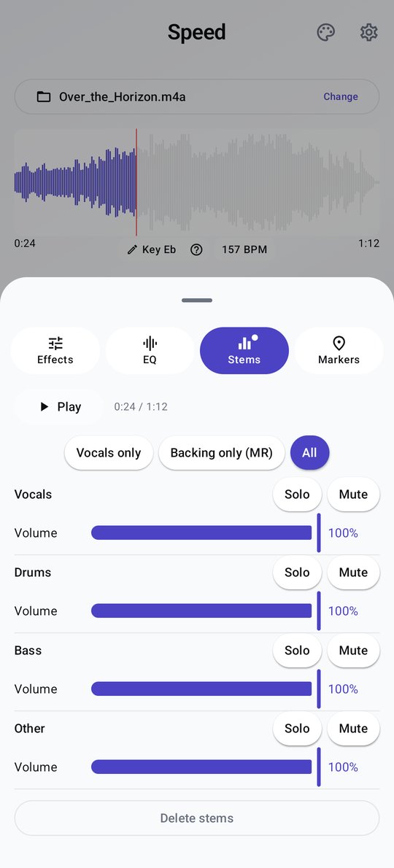Switch to the EQ waveform tab
Screen dimensions: 394x868
tap(150, 350)
